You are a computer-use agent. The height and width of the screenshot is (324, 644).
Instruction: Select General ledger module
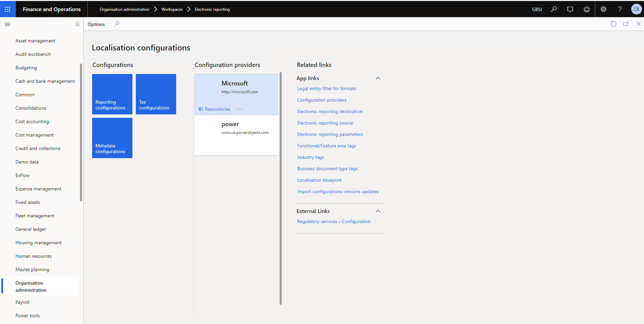pos(31,229)
